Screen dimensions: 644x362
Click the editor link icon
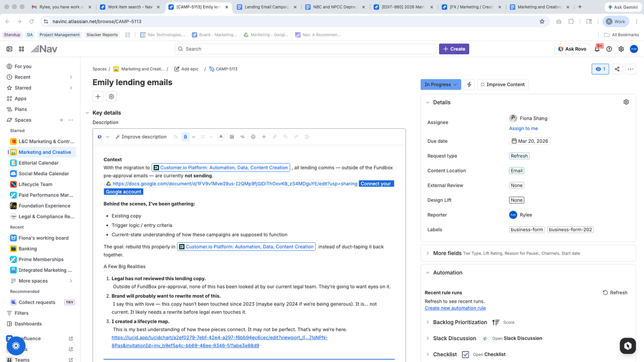click(x=275, y=137)
